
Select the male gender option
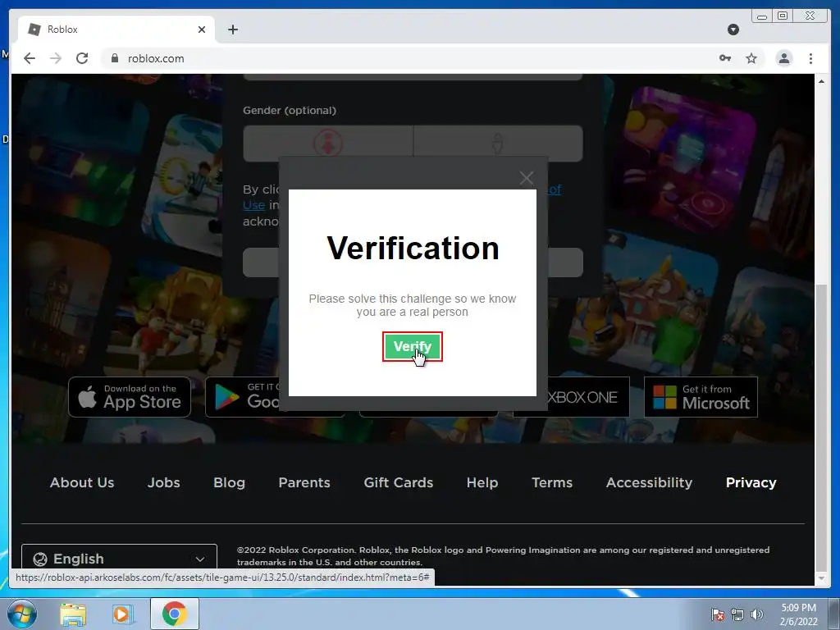click(498, 144)
